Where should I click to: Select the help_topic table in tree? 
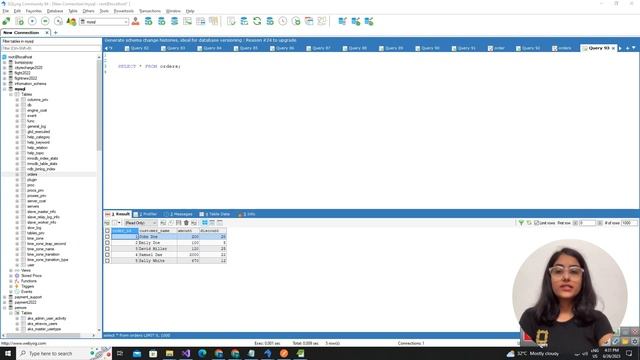click(36, 153)
